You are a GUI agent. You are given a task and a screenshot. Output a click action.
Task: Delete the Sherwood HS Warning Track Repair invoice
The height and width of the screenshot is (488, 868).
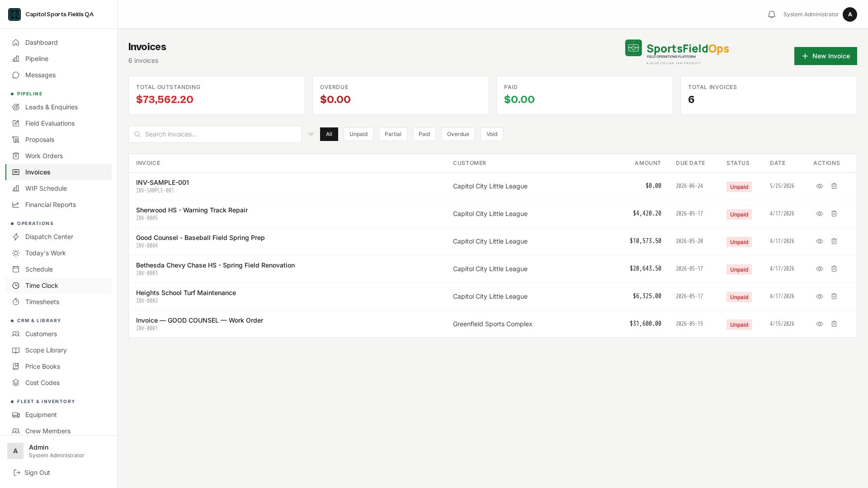coord(834,214)
